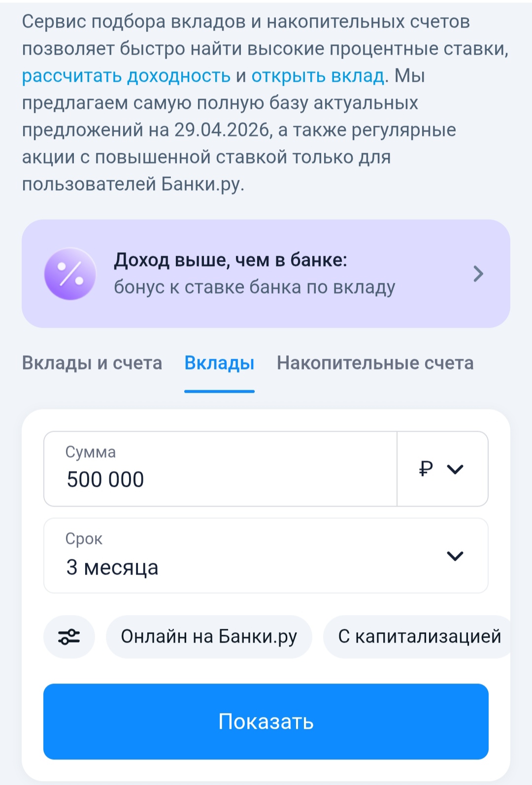The width and height of the screenshot is (532, 785).
Task: Click the purple percent icon
Action: pos(70,273)
